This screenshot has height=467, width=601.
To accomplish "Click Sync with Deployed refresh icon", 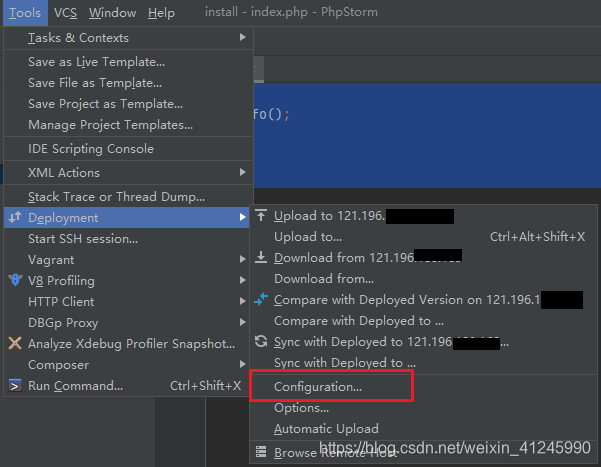I will (261, 341).
